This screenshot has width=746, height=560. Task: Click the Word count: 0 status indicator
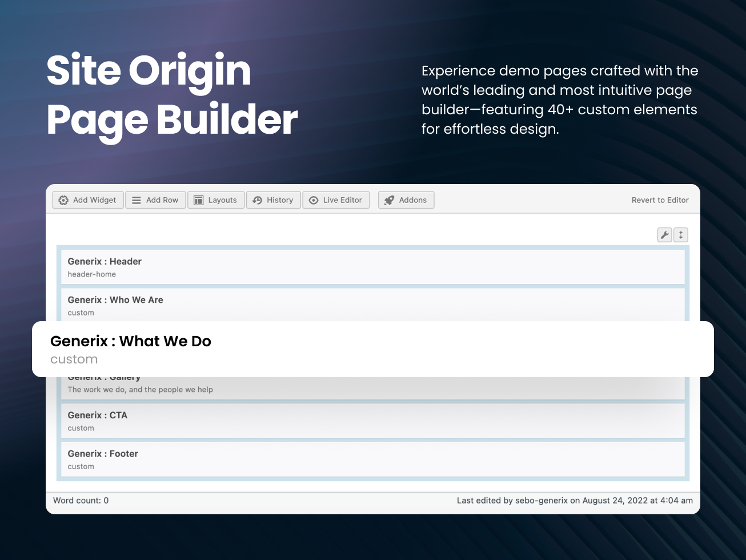point(81,500)
